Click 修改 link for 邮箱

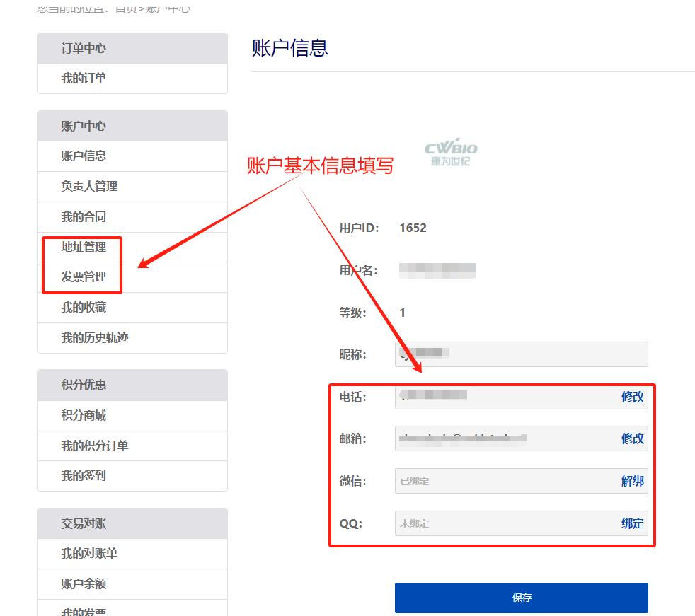coord(632,439)
